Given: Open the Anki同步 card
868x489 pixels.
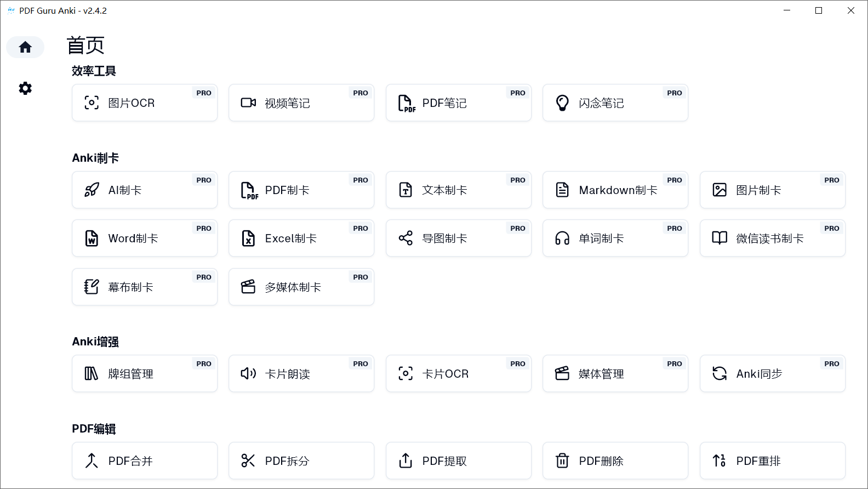Looking at the screenshot, I should (x=773, y=373).
